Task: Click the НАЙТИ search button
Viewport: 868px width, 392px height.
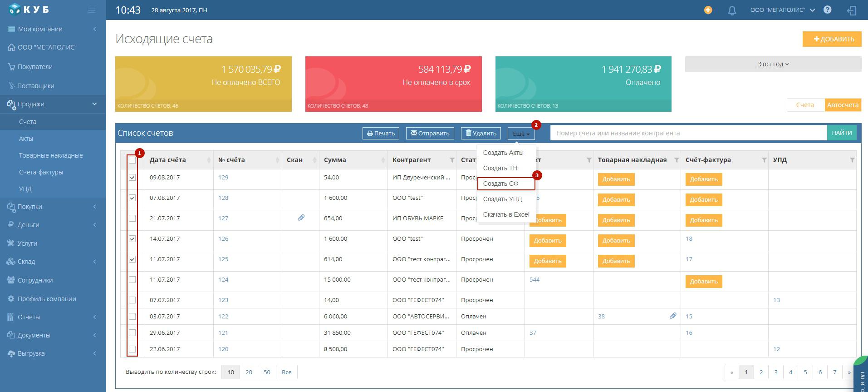Action: [842, 133]
